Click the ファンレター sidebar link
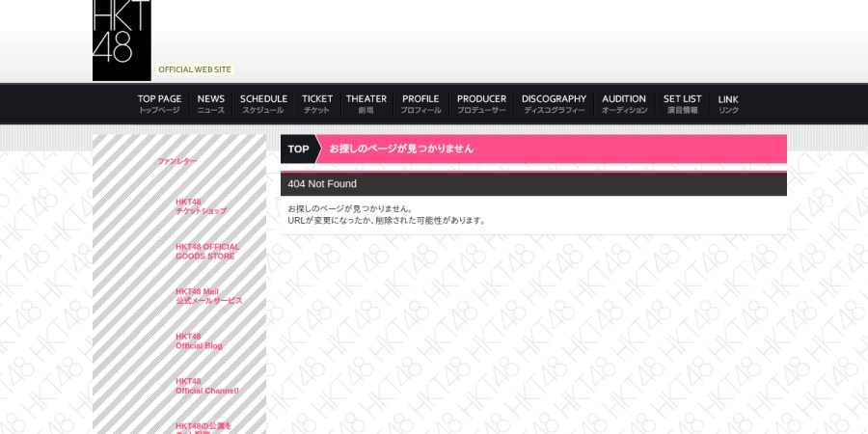 click(177, 161)
